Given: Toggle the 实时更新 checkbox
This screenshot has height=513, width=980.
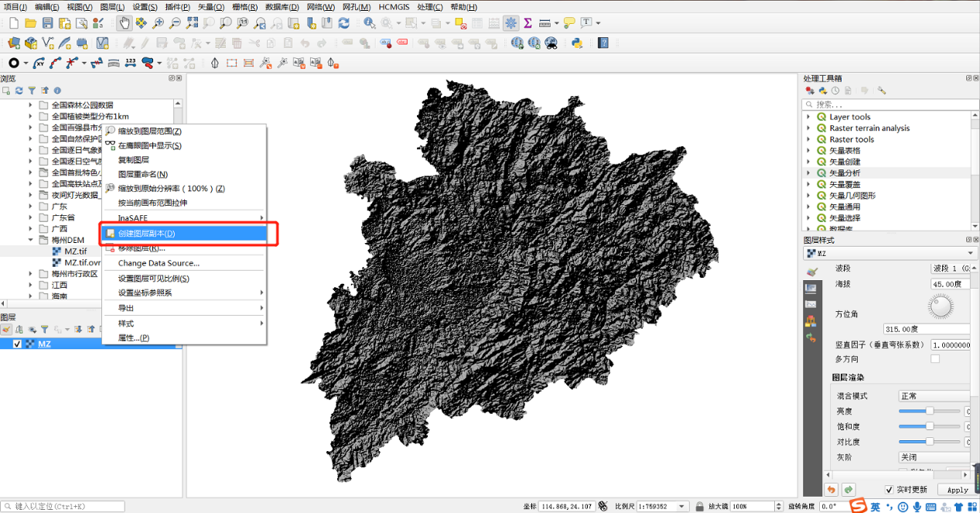Looking at the screenshot, I should point(890,489).
